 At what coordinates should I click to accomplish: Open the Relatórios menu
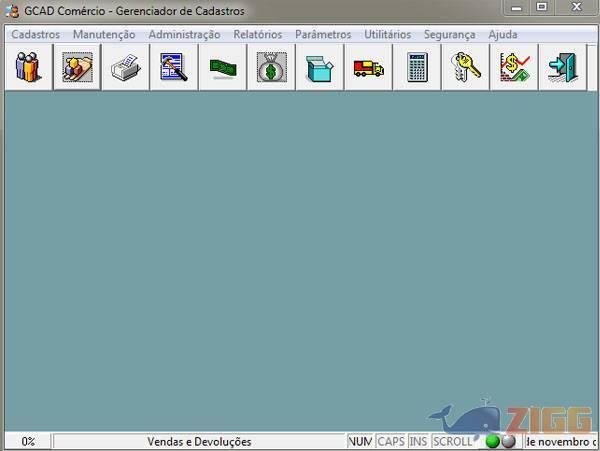point(258,34)
